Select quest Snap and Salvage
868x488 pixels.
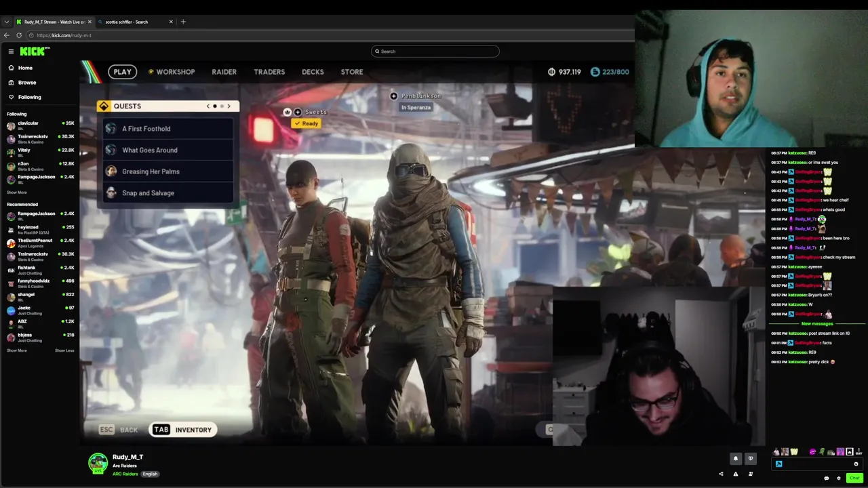[x=168, y=193]
